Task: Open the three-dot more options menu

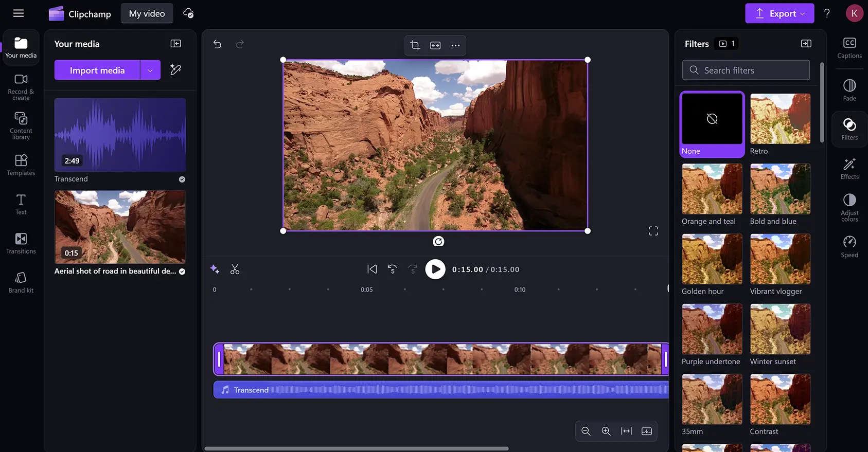Action: click(x=455, y=45)
